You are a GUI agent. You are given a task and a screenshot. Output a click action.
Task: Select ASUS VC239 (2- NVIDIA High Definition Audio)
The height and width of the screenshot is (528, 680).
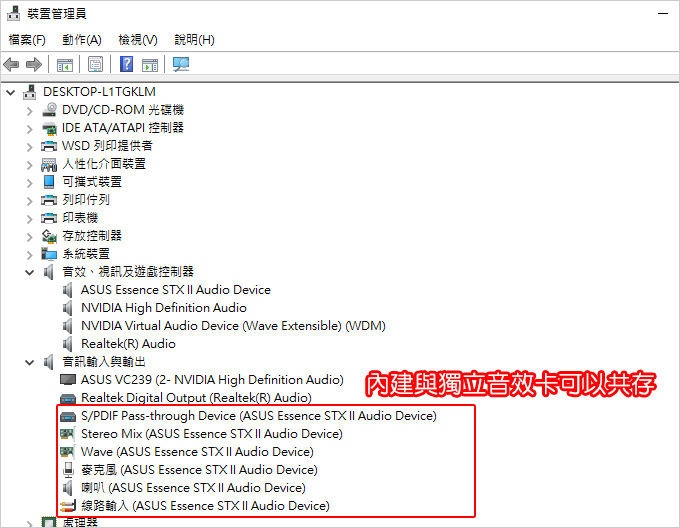(212, 380)
